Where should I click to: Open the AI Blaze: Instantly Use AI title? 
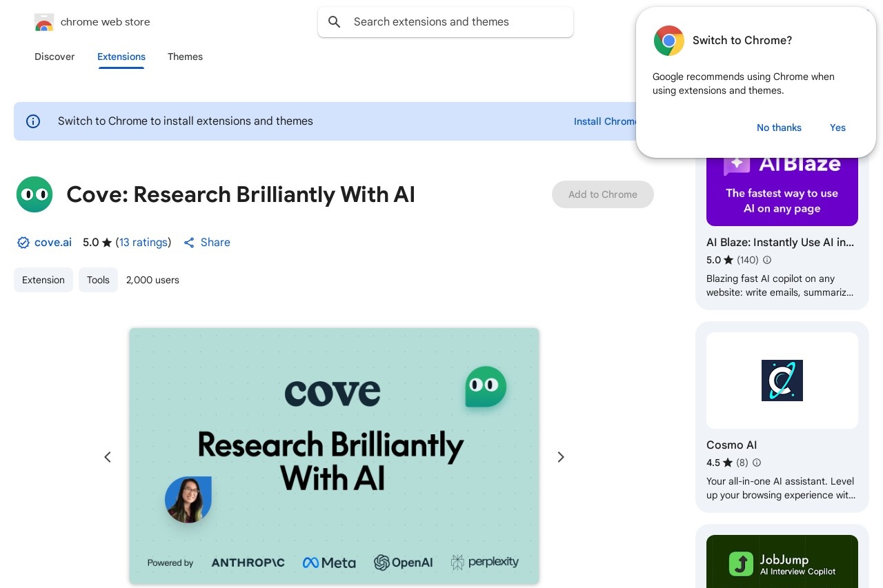coord(780,243)
